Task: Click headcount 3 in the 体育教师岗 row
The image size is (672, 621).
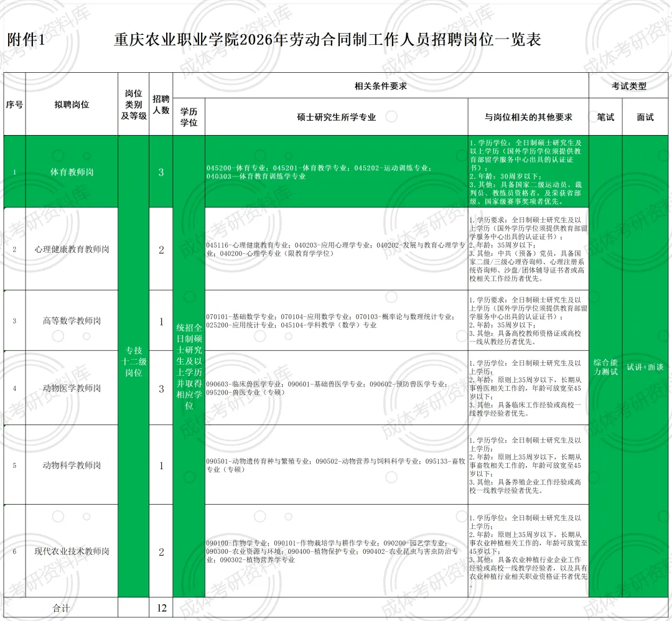Action: [161, 172]
